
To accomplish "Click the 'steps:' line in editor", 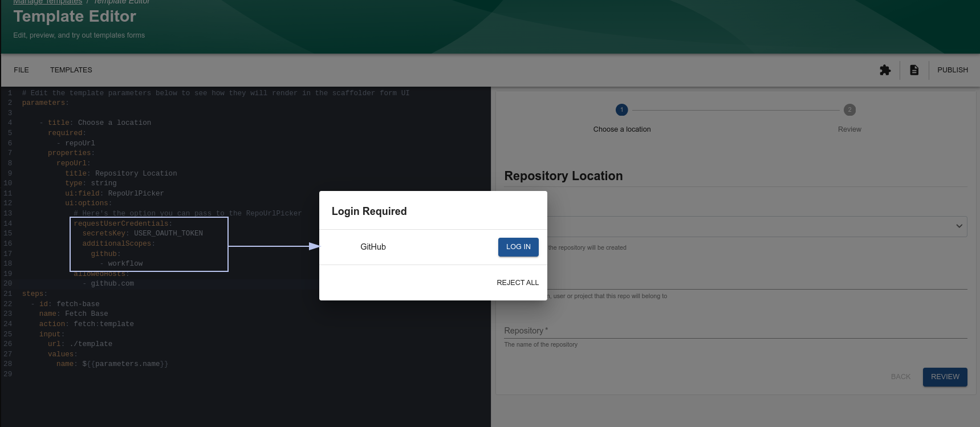I will tap(35, 294).
